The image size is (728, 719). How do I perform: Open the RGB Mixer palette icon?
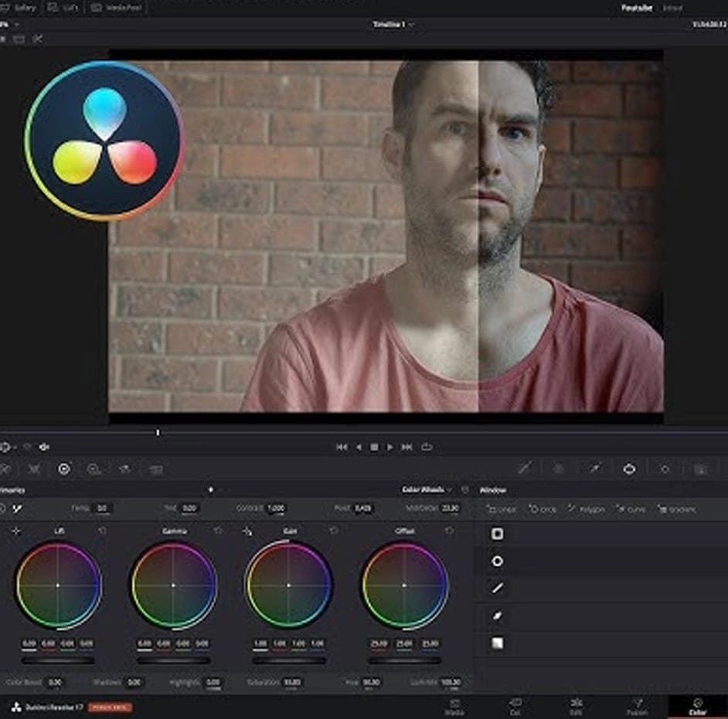coord(125,469)
